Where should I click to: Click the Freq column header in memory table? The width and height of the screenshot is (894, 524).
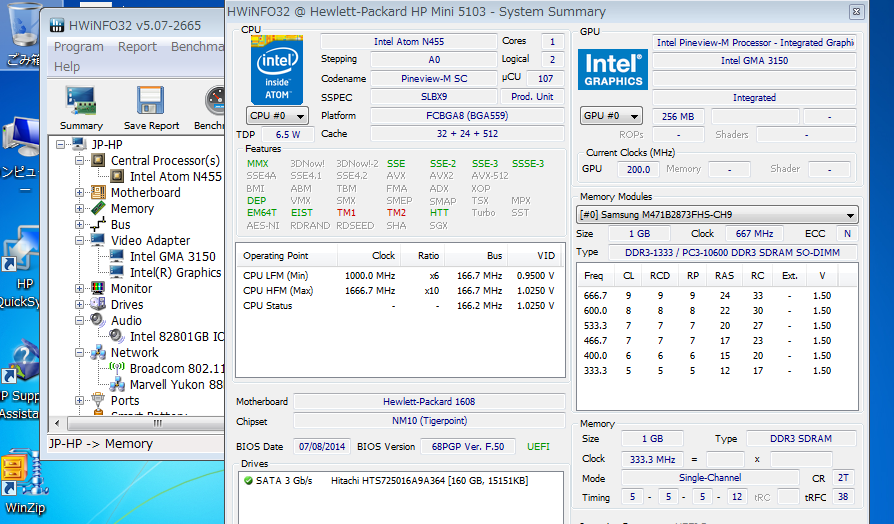(x=596, y=275)
